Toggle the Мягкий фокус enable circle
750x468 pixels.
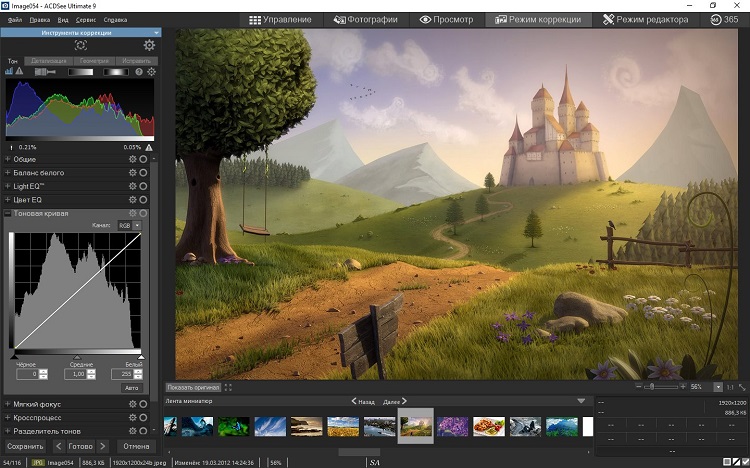143,404
